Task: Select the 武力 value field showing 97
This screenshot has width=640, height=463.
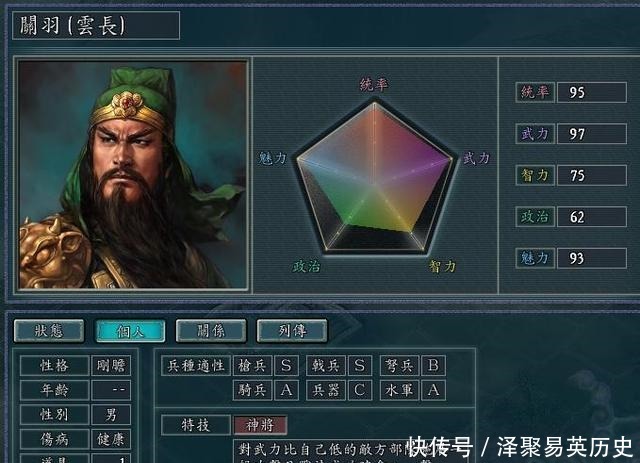Action: [x=592, y=134]
